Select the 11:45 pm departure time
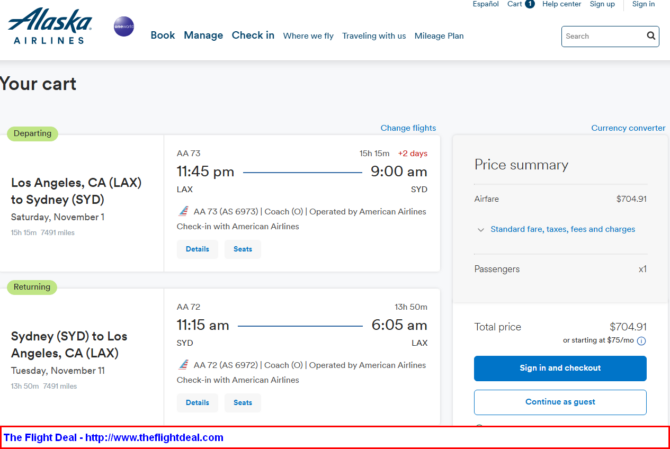Viewport: 670px width, 449px height. click(x=206, y=172)
